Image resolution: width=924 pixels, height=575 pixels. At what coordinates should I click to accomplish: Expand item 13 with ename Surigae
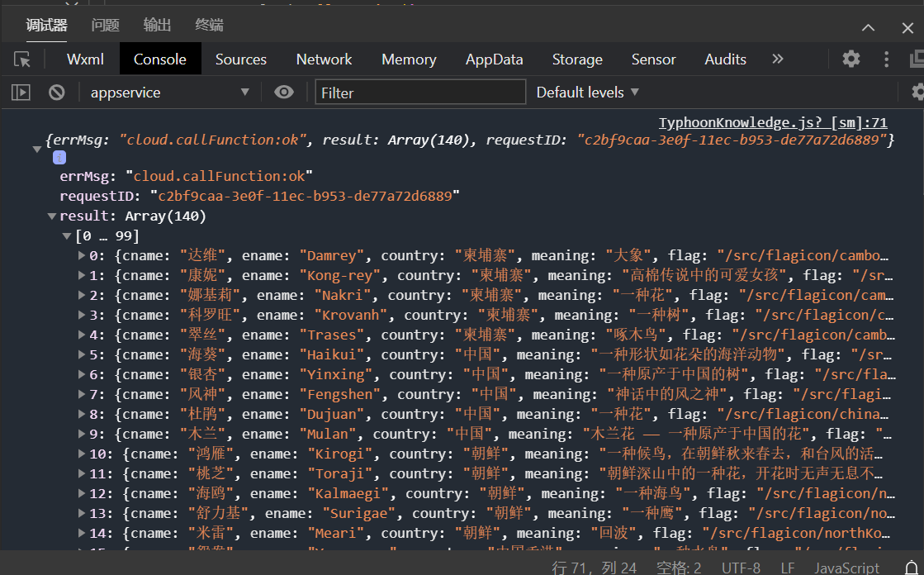[x=82, y=514]
